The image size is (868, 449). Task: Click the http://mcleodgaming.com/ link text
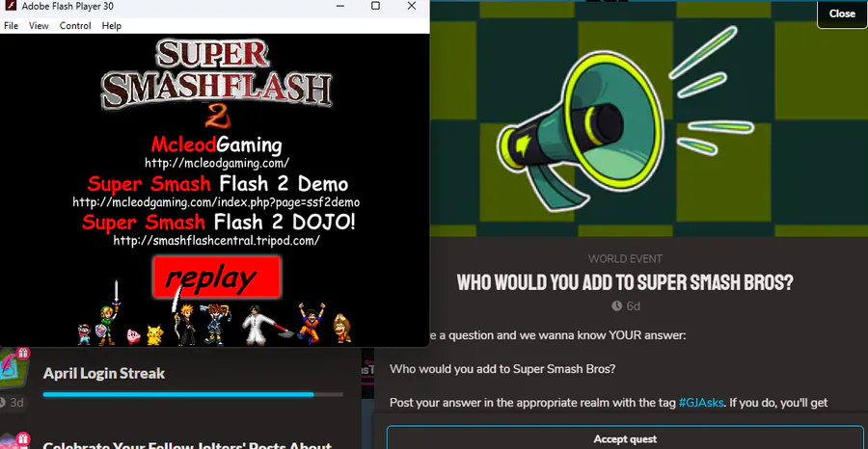(217, 163)
